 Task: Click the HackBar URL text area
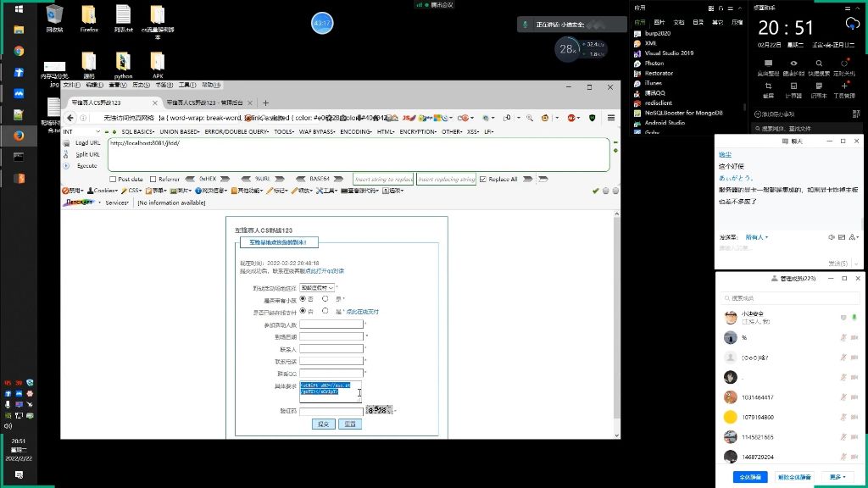(359, 155)
